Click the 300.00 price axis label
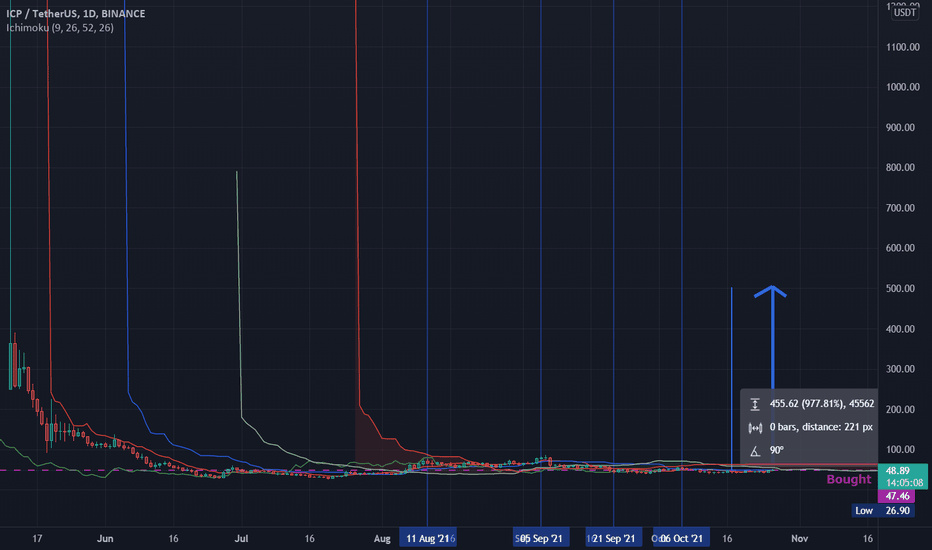Screen dimensions: 932x550 click(x=900, y=369)
